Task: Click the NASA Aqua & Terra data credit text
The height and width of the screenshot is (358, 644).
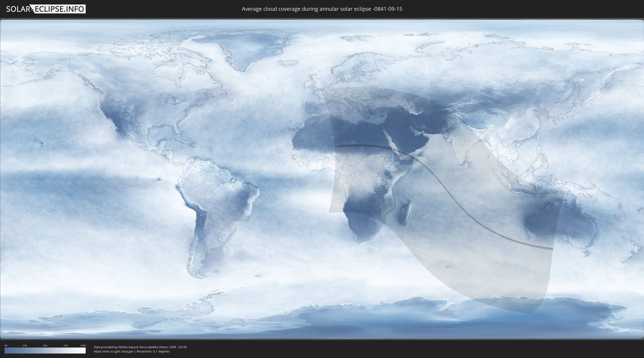Action: (140, 347)
